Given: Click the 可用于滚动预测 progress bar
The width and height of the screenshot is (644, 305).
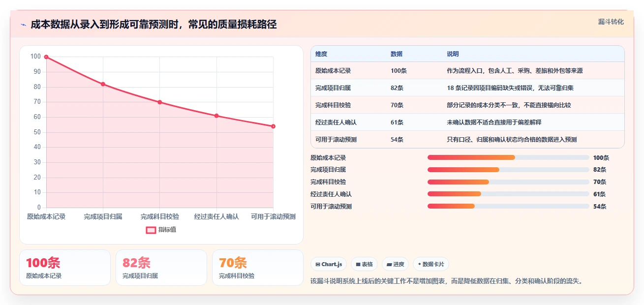Looking at the screenshot, I should [x=508, y=206].
